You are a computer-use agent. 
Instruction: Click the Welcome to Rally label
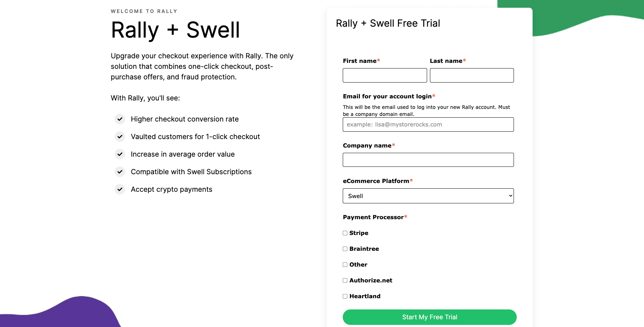[x=144, y=11]
